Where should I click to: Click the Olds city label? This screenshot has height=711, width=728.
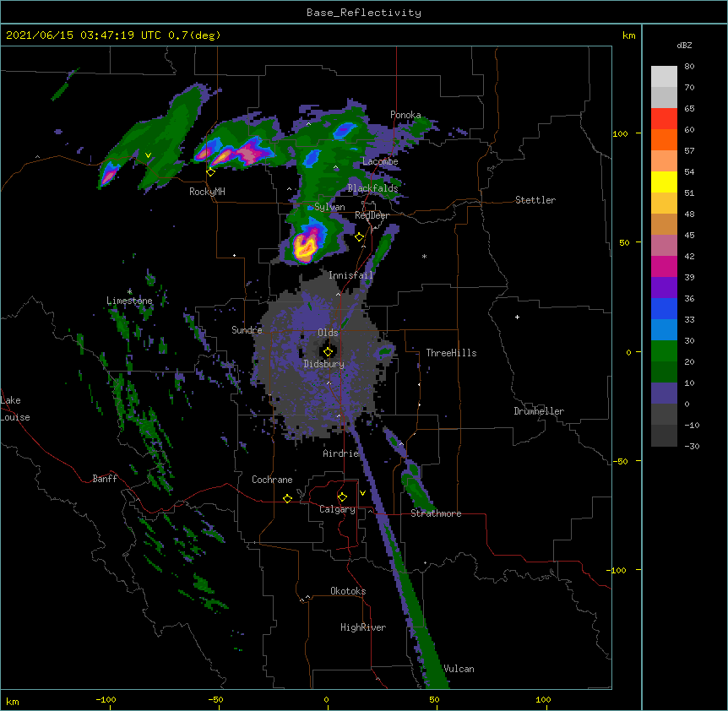328,333
